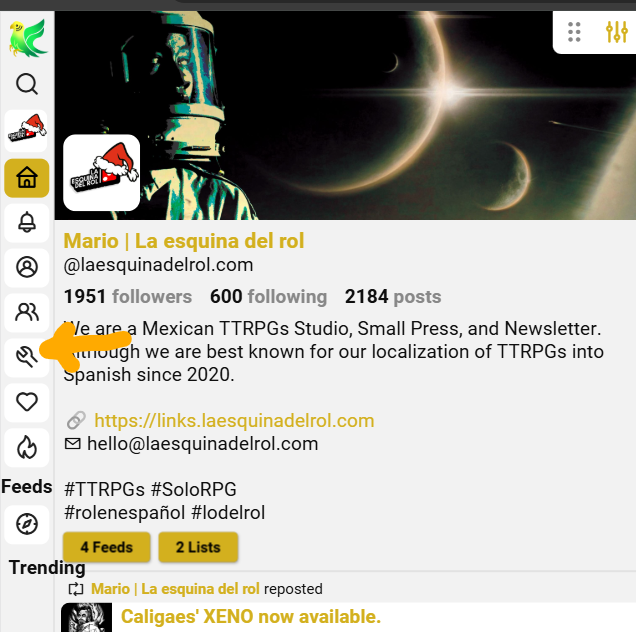Click the Santa hat account avatar in sidebar

coord(27,131)
